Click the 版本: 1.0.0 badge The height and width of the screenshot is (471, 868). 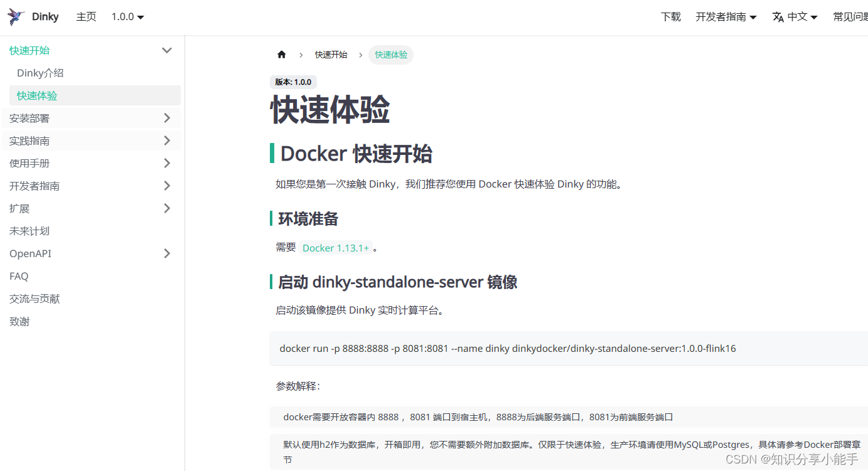point(293,82)
